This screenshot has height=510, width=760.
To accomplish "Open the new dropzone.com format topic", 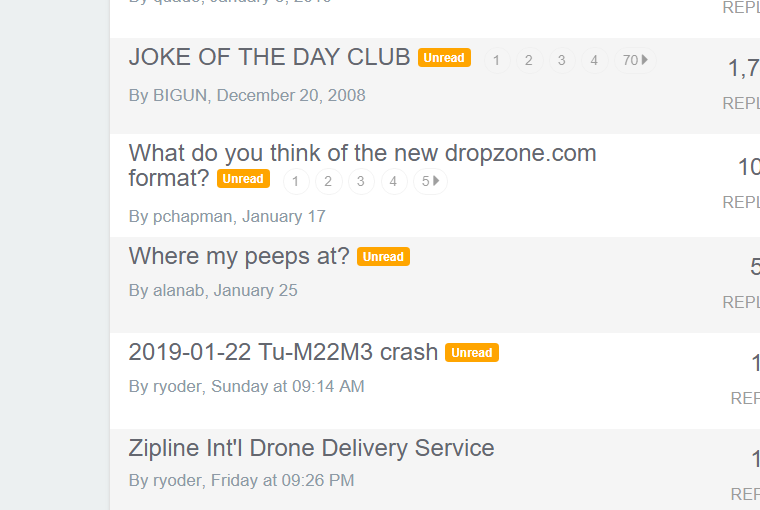I will 363,165.
